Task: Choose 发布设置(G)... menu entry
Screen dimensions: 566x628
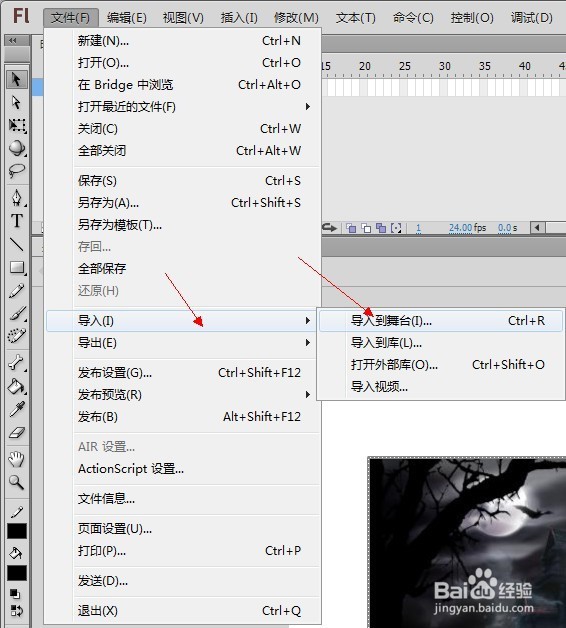Action: pyautogui.click(x=183, y=372)
